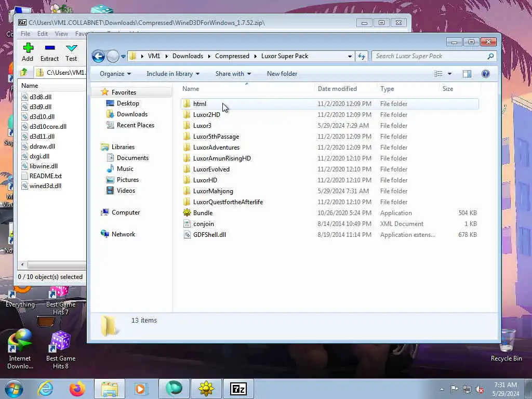
Task: Select the LuxorMahjong folder
Action: click(330, 191)
